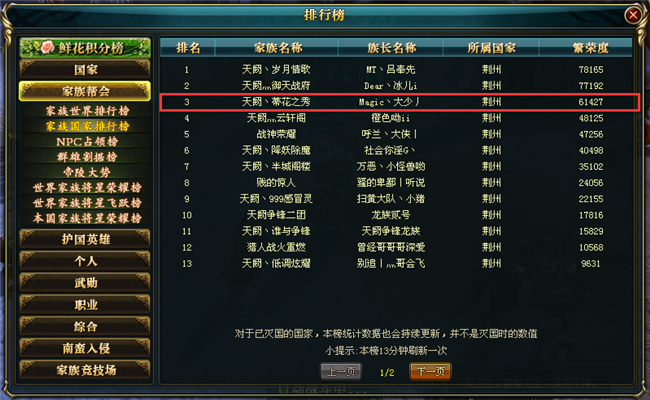
Task: View 世界家族将星荣耀榜
Action: (87, 187)
